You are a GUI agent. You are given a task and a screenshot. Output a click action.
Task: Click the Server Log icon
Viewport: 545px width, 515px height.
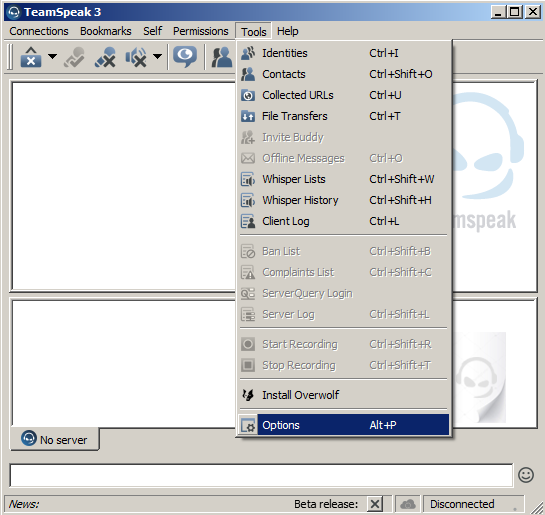pyautogui.click(x=248, y=314)
